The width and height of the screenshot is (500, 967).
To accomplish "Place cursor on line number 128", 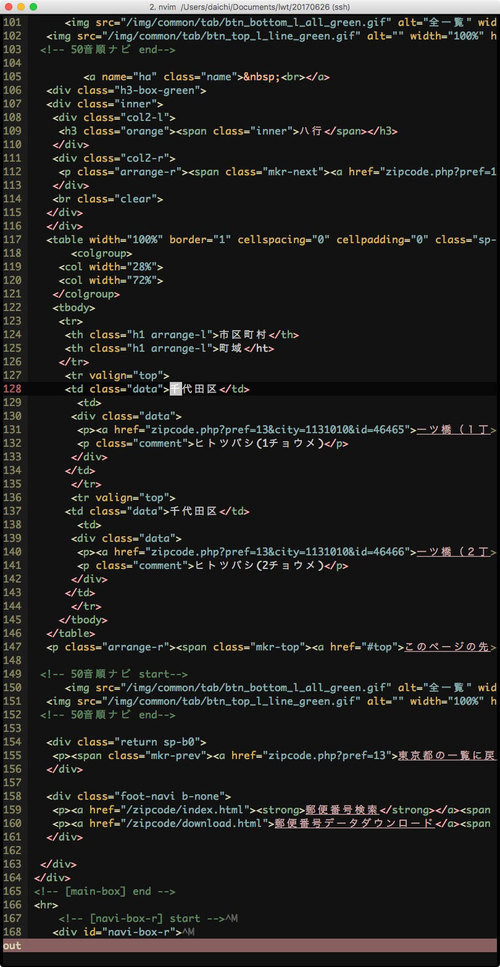I will pyautogui.click(x=12, y=389).
